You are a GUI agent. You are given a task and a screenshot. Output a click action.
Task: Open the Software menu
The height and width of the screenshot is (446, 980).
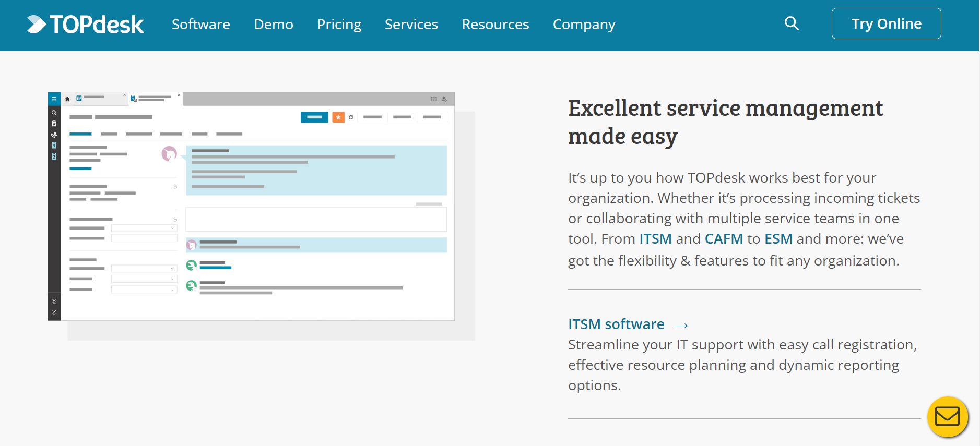click(200, 25)
